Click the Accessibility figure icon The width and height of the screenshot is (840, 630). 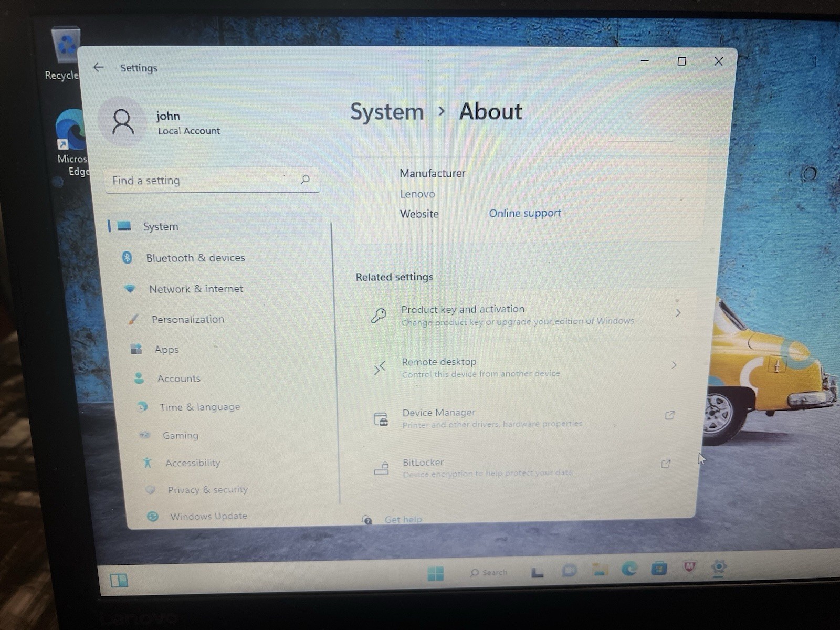tap(148, 463)
